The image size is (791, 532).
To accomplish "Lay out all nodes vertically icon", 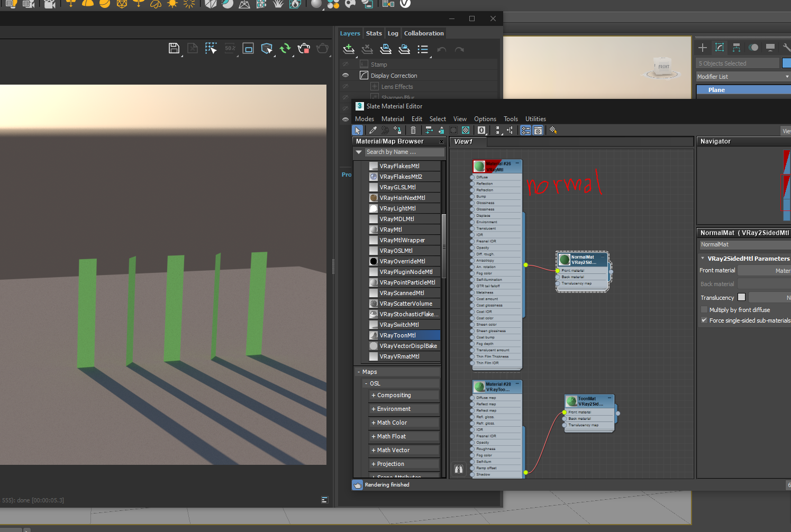I will click(x=498, y=130).
